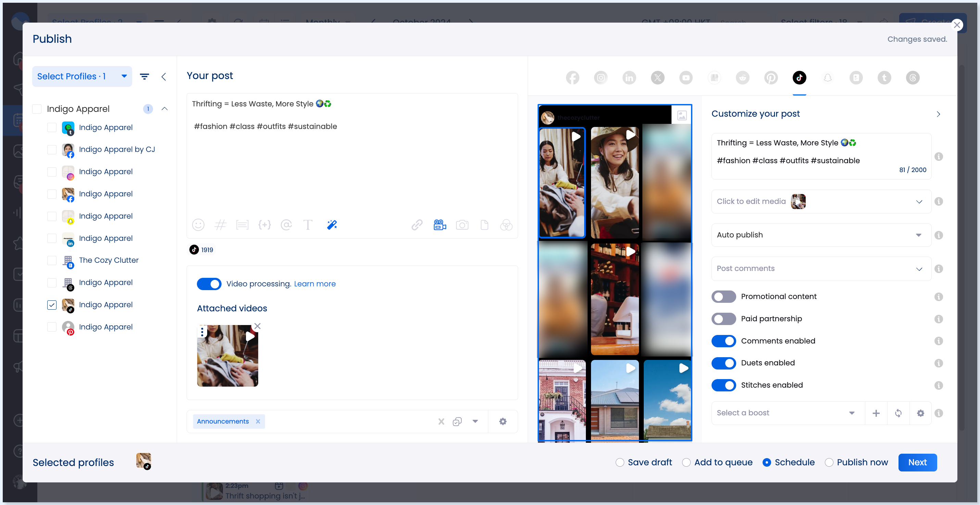Switch preview to the LinkedIn network icon
Screen dimensions: 980x505
(629, 78)
